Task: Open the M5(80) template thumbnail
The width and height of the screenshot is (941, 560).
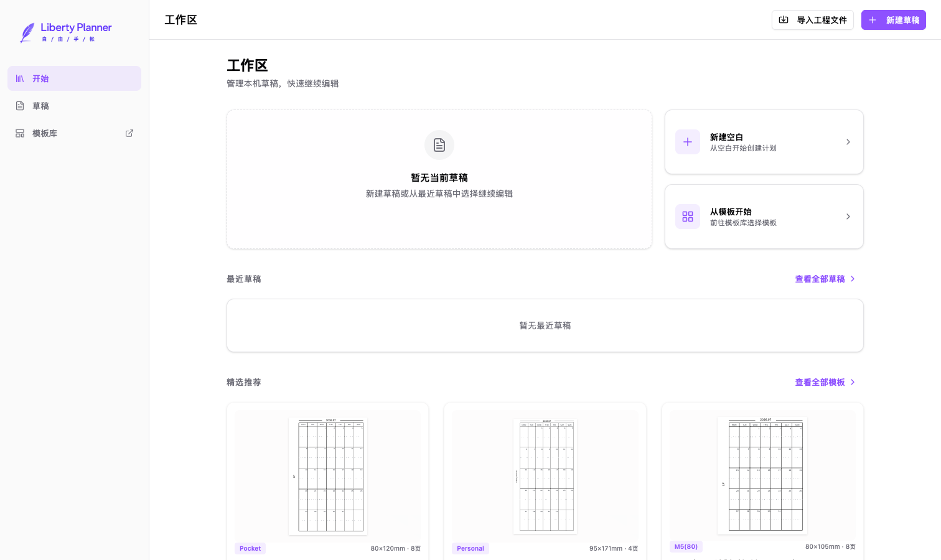Action: (763, 475)
